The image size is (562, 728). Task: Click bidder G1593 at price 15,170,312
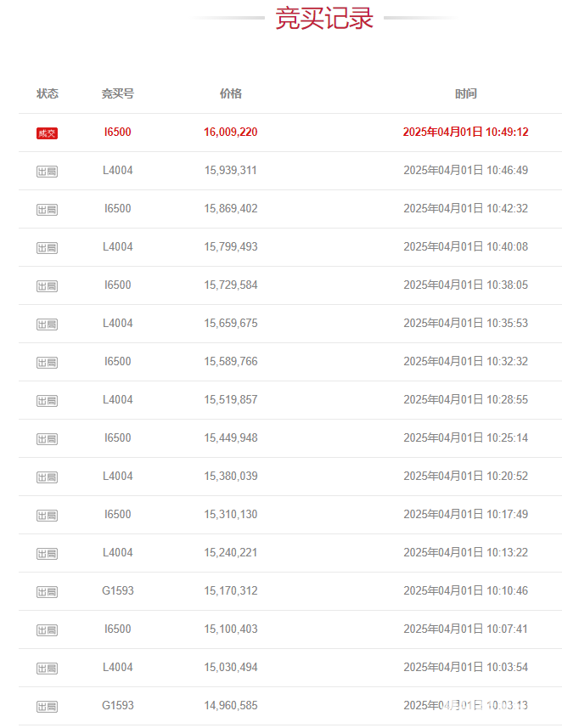click(x=118, y=590)
